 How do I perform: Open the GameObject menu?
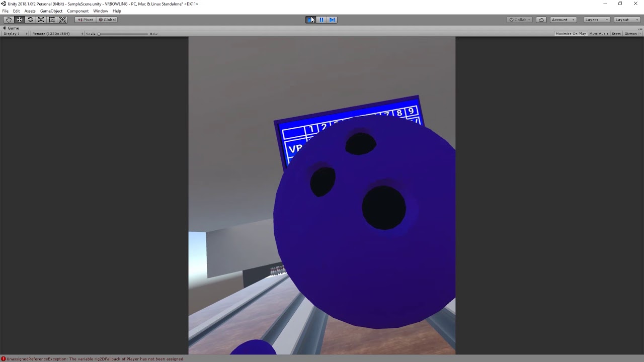(51, 11)
